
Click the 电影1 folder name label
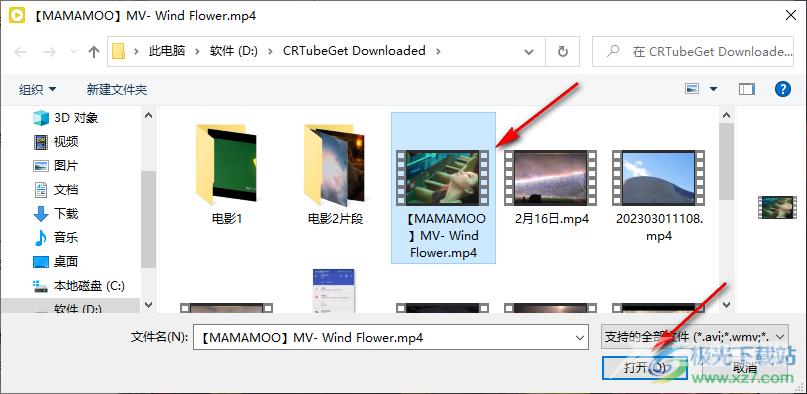pyautogui.click(x=227, y=219)
